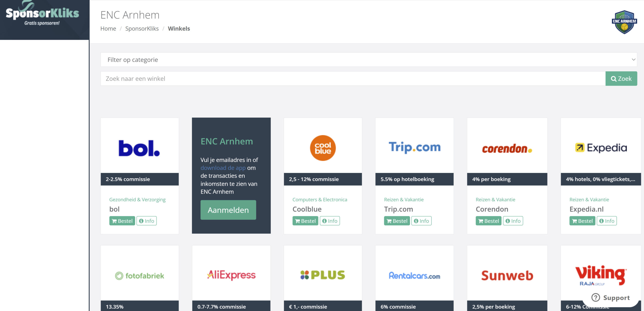Expand the Filter op categorie dropdown
Viewport: 644px width, 311px height.
point(369,60)
